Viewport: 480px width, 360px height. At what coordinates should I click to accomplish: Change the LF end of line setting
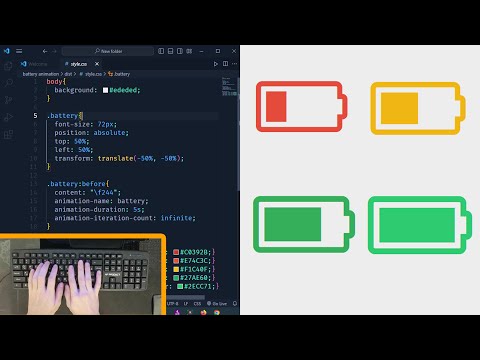tap(186, 304)
